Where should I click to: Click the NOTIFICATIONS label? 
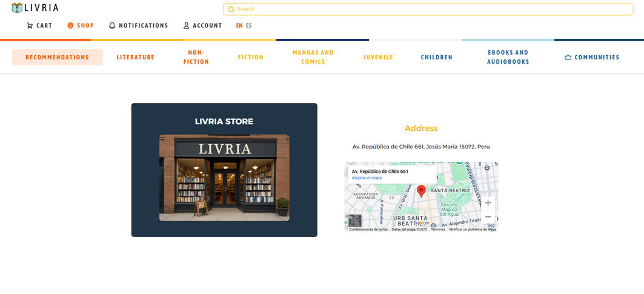[144, 25]
